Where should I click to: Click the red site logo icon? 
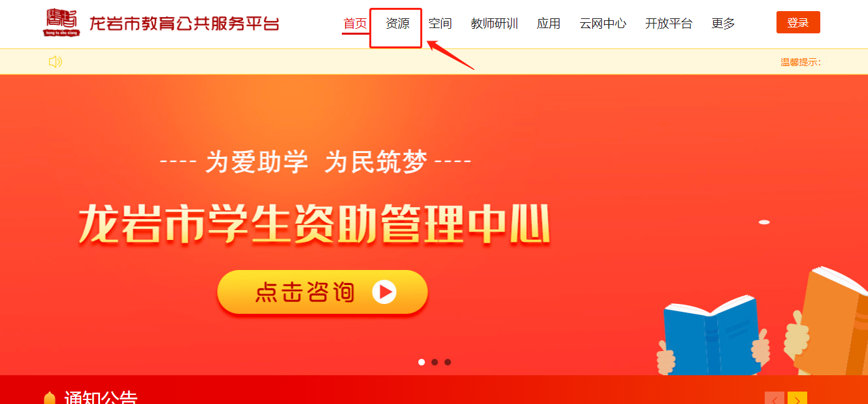[x=62, y=23]
